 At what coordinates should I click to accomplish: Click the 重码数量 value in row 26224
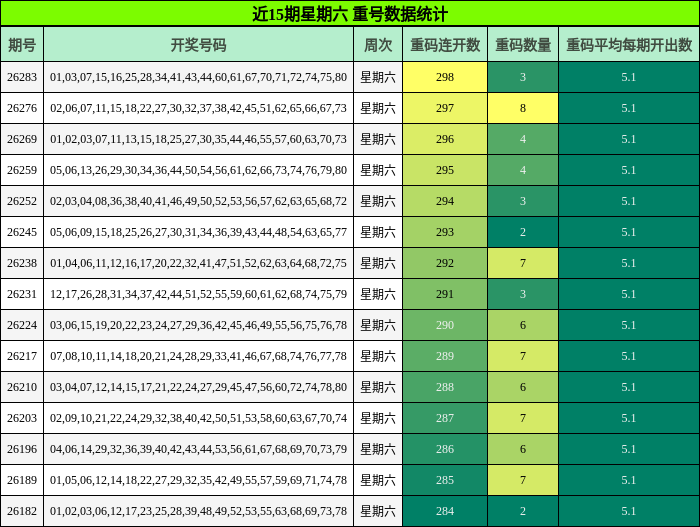point(523,325)
